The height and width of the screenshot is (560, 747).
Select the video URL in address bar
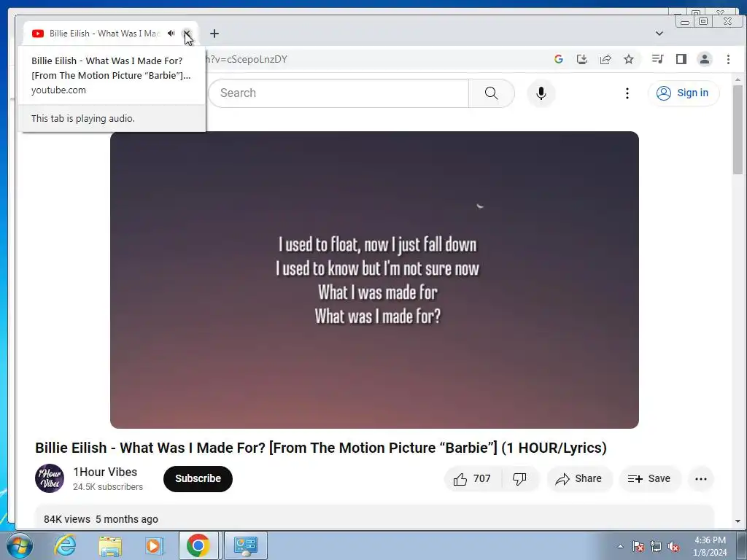click(247, 59)
